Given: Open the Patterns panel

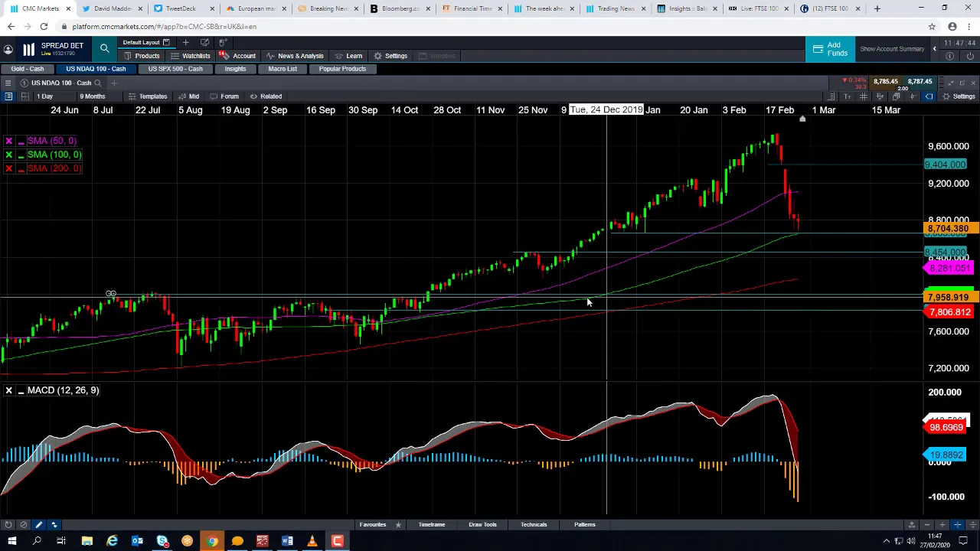Looking at the screenshot, I should [x=584, y=525].
